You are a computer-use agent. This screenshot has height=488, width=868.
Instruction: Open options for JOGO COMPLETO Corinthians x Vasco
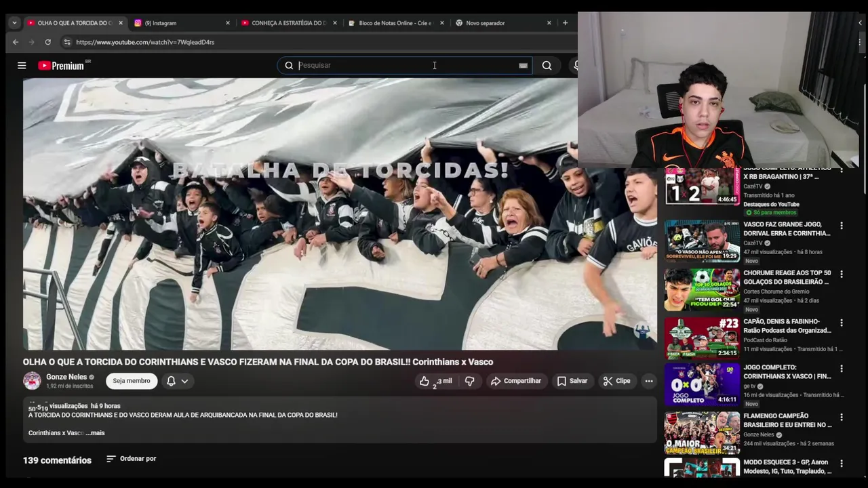(x=842, y=369)
